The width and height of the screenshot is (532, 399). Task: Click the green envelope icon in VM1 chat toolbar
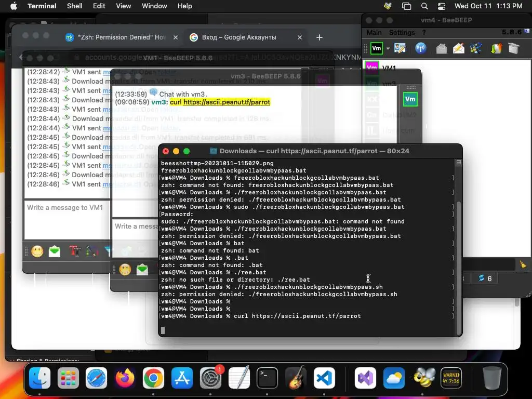pyautogui.click(x=55, y=251)
